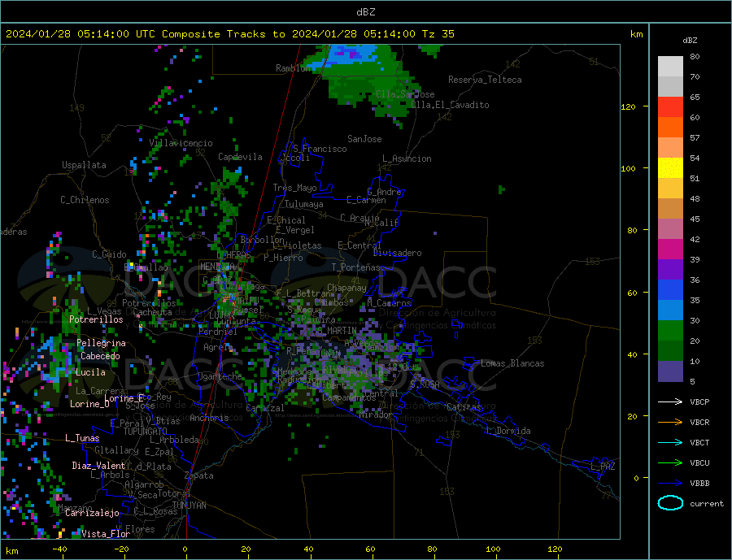Screen dimensions: 732x560
Task: Pick the magenta 39–42 dBZ swatch
Action: tap(670, 250)
